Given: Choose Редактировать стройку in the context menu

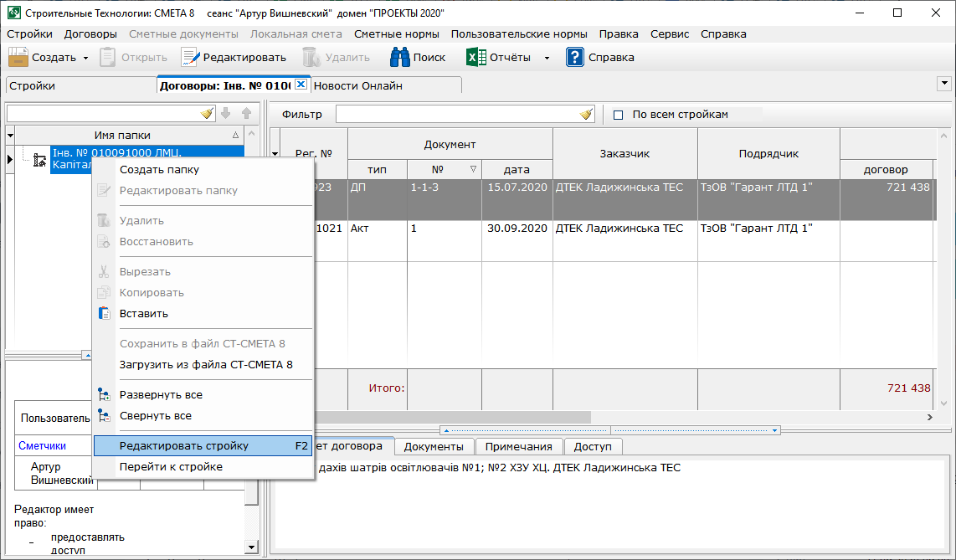Looking at the screenshot, I should pyautogui.click(x=184, y=446).
